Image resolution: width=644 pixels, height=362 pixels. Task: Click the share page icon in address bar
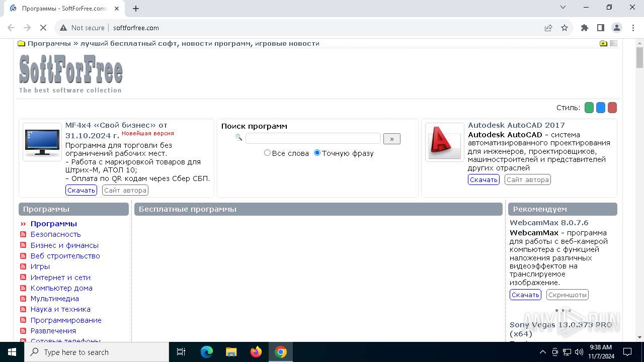[548, 28]
